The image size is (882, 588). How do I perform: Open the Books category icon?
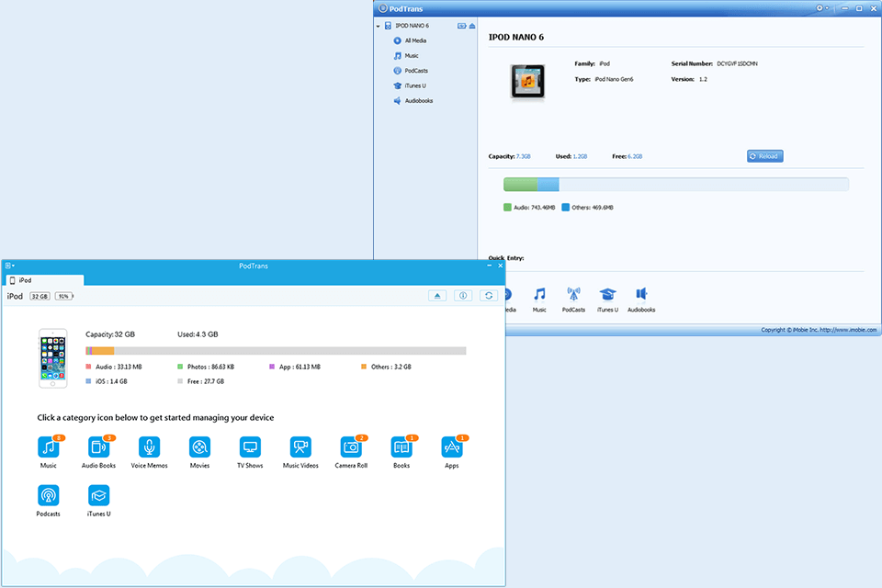point(401,447)
